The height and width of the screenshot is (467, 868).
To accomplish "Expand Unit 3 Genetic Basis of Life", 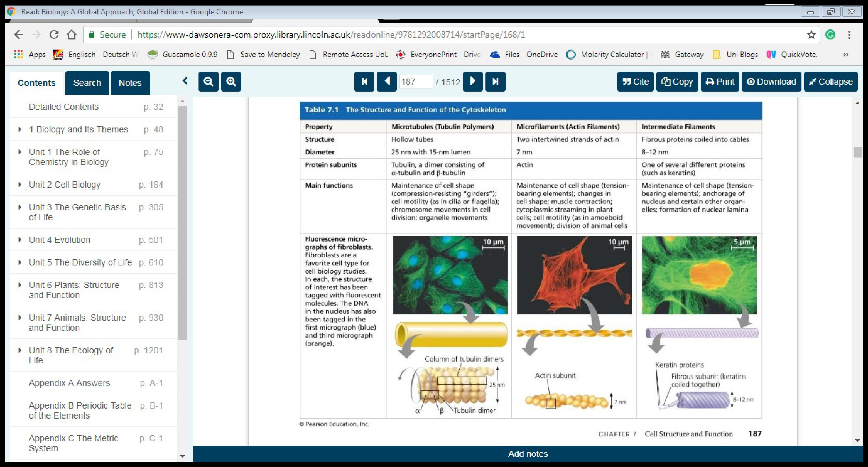I will [x=20, y=207].
